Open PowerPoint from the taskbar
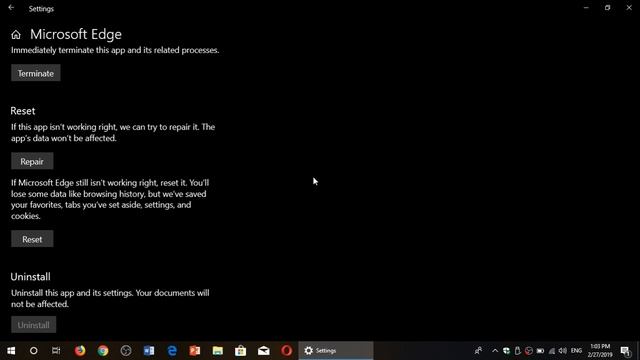 pyautogui.click(x=195, y=351)
